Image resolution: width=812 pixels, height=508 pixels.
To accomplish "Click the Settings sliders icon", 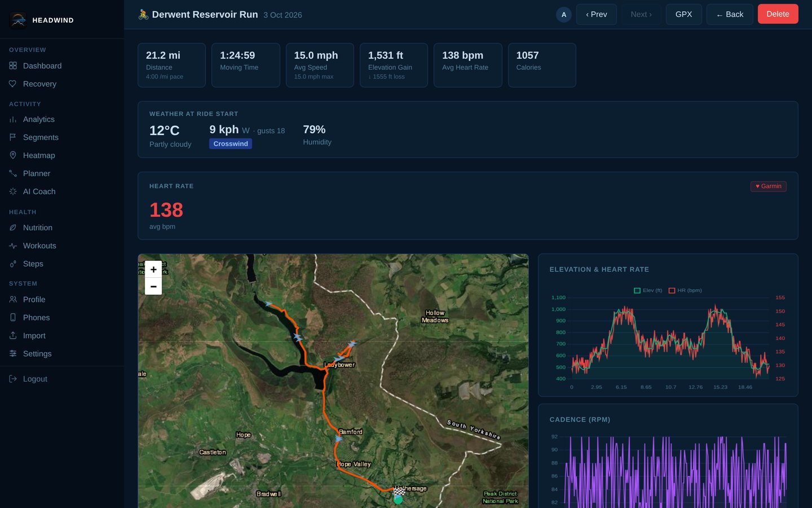I will (x=13, y=354).
